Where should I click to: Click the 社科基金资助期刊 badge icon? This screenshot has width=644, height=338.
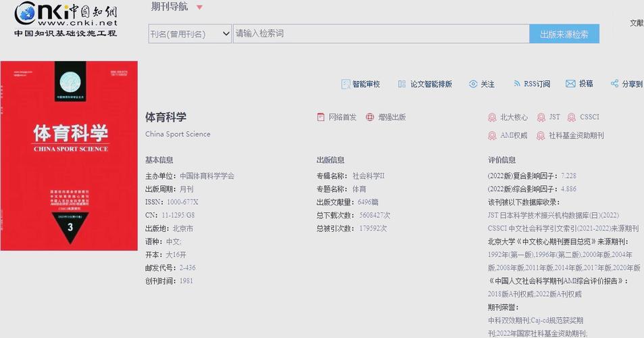pos(541,135)
